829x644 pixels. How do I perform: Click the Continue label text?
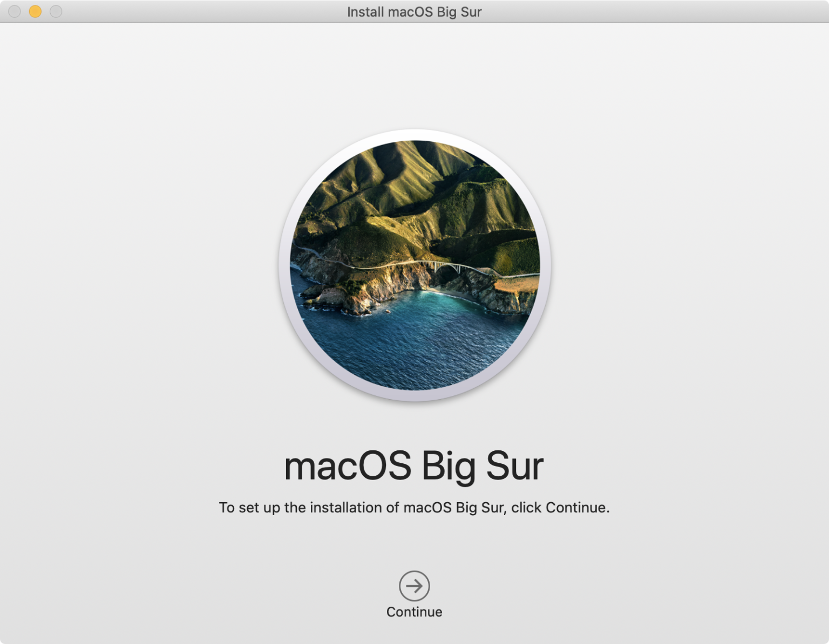414,612
